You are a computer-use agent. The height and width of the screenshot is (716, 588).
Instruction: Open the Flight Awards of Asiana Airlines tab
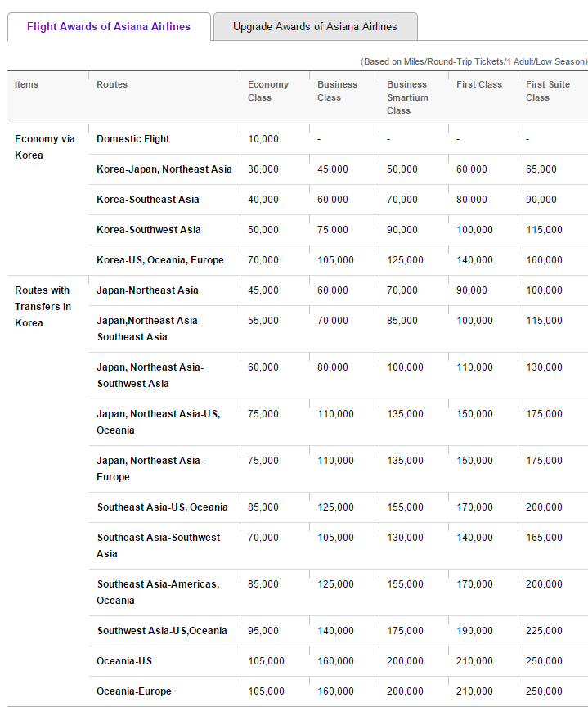click(109, 26)
